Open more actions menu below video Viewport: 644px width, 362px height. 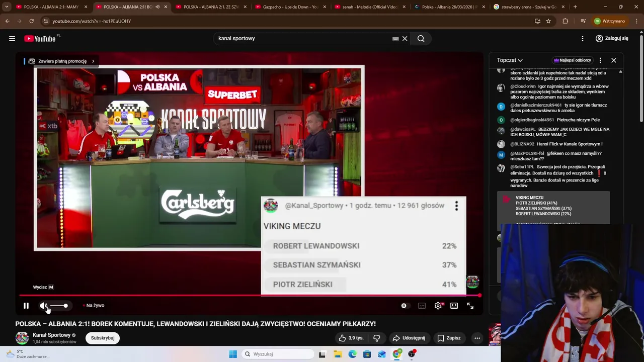tap(477, 338)
